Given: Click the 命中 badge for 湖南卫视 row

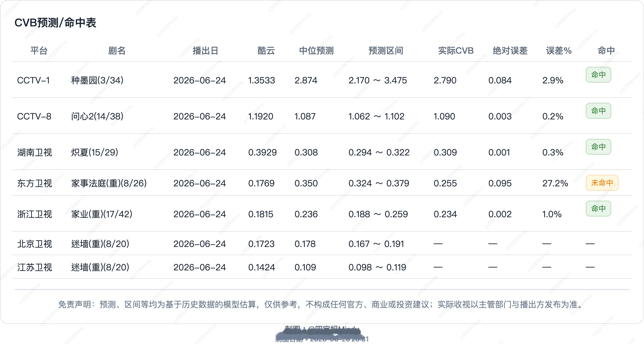Looking at the screenshot, I should (x=598, y=147).
